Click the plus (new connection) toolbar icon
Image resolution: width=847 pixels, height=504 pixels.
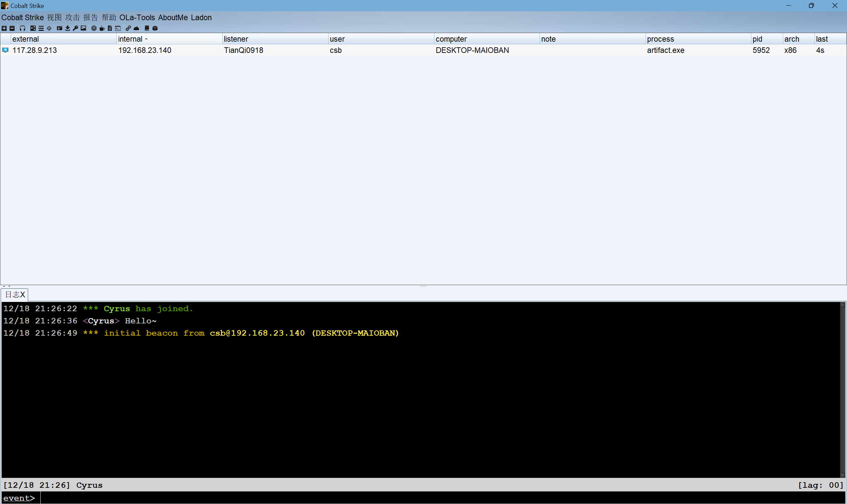(4, 28)
